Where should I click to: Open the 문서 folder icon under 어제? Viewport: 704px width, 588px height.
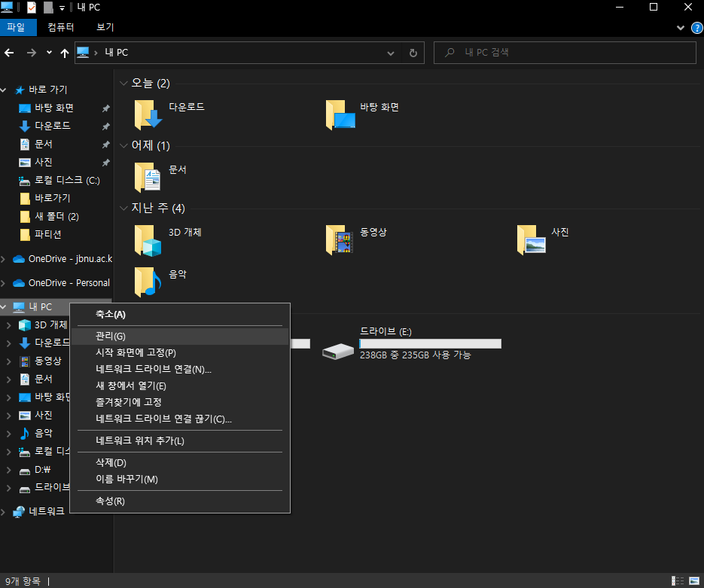coord(148,178)
